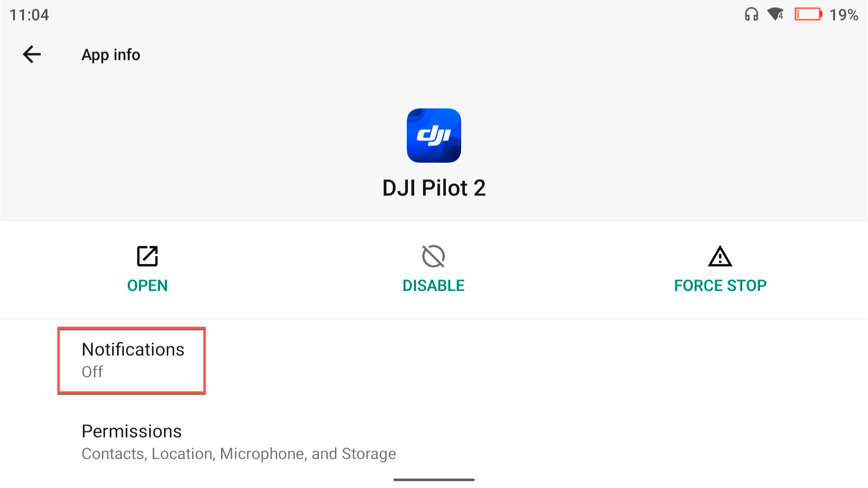
Task: Open Notifications settings showing Off status
Action: pos(132,359)
